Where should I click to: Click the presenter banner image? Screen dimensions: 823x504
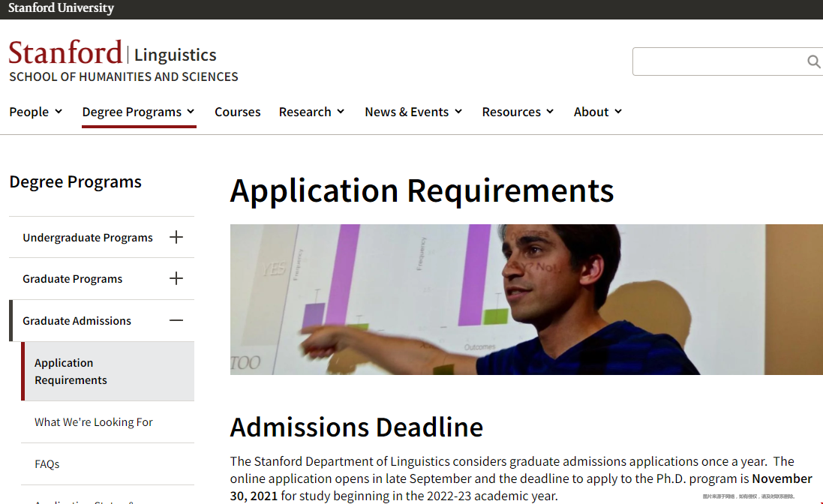click(x=527, y=299)
